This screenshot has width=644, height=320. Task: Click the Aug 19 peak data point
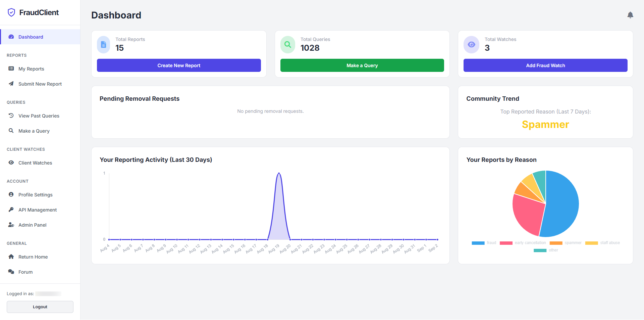[x=279, y=173]
